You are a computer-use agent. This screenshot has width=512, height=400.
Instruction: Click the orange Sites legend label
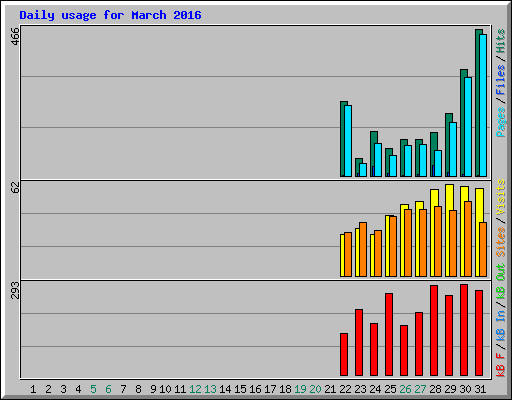(x=500, y=242)
